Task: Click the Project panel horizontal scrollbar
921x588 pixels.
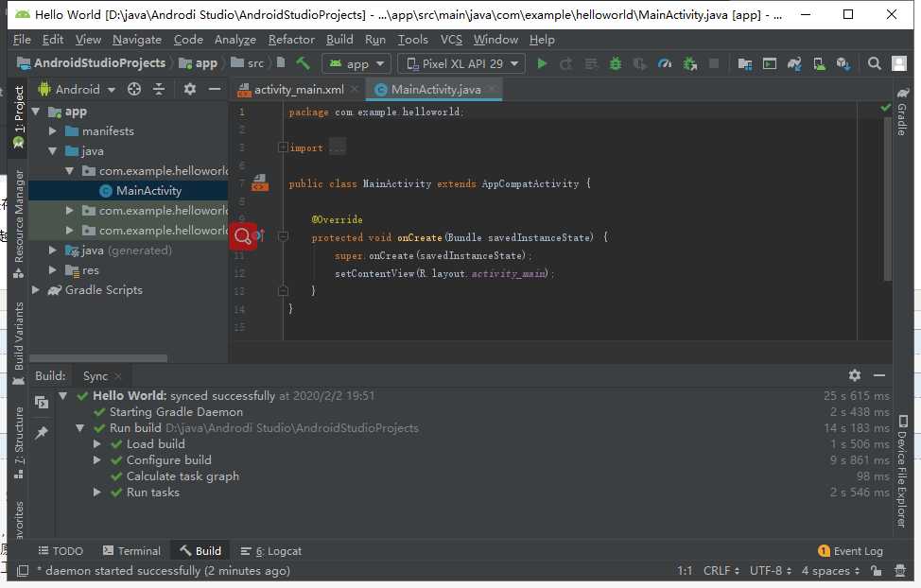Action: click(98, 357)
